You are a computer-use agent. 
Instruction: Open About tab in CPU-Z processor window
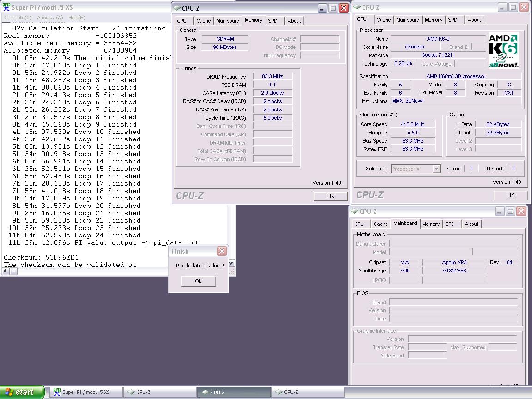pyautogui.click(x=474, y=20)
